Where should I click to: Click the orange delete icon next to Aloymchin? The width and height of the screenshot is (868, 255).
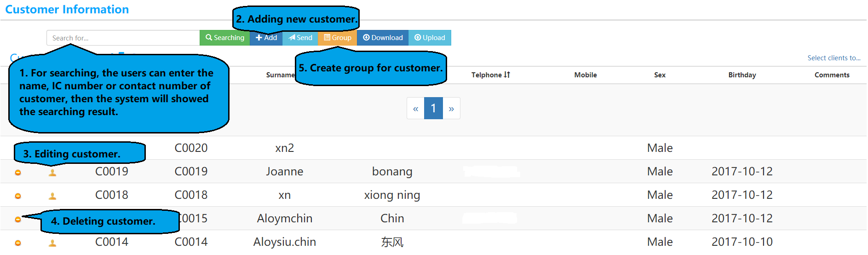click(x=18, y=220)
